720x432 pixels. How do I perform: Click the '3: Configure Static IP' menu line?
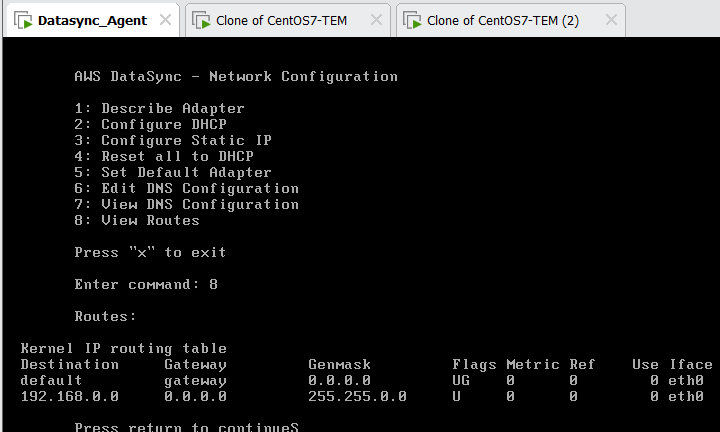point(173,140)
